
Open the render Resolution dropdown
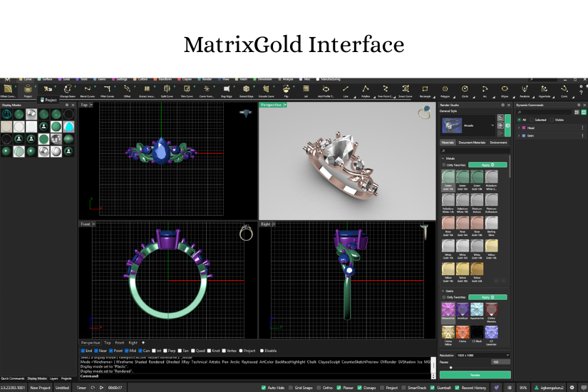(483, 355)
